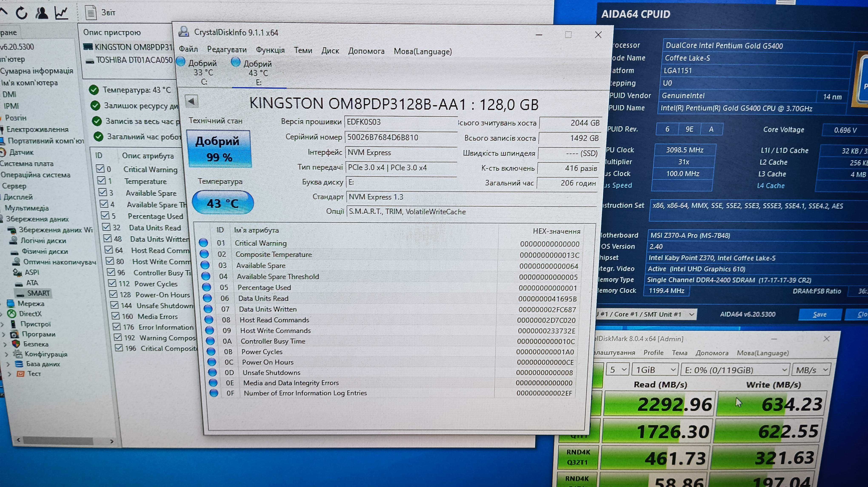This screenshot has width=868, height=487.
Task: Expand the Безпека node in AIDA64 tree
Action: pos(5,344)
